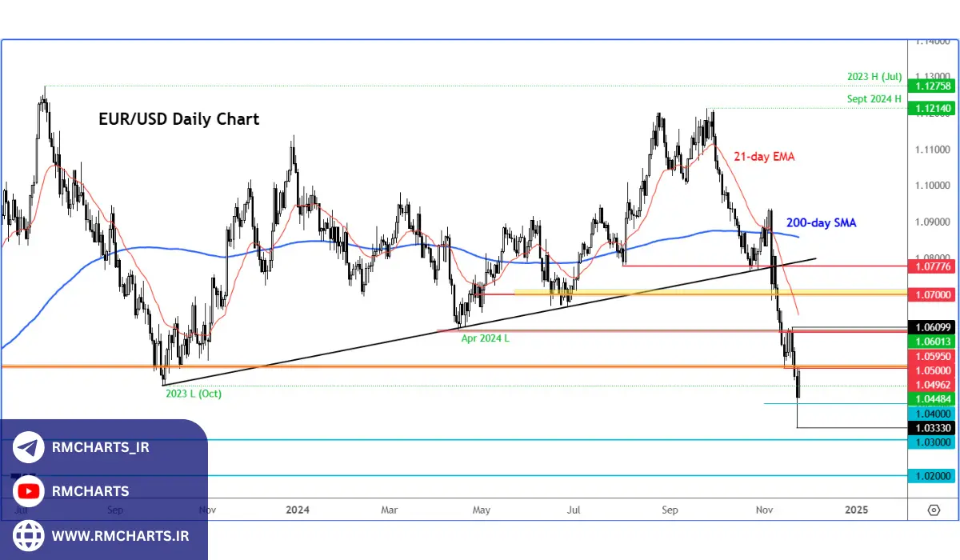Click the 2025 label on the time axis

[856, 510]
